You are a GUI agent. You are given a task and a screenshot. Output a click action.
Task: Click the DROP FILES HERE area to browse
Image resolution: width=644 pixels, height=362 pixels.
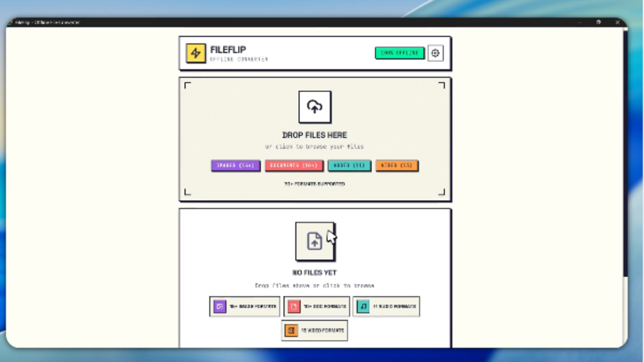[315, 135]
